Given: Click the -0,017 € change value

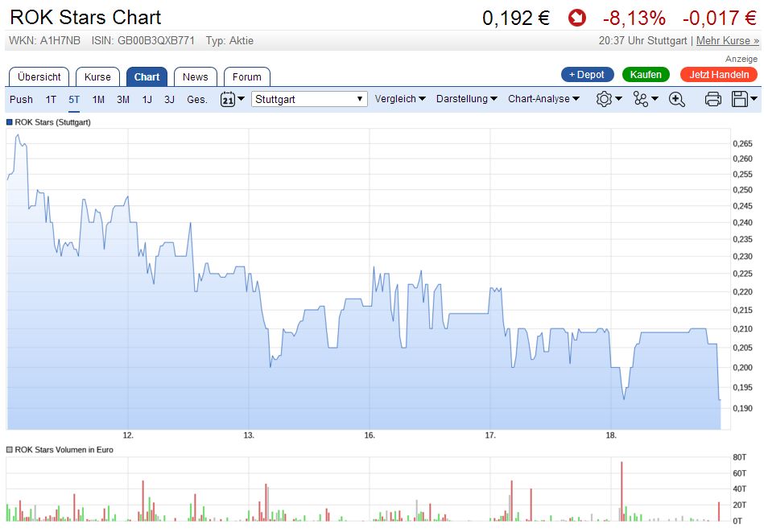Looking at the screenshot, I should [x=720, y=19].
